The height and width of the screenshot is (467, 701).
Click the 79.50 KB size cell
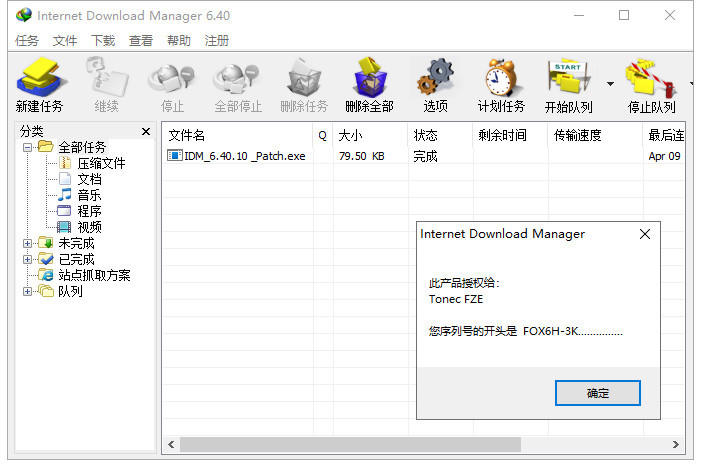point(361,156)
